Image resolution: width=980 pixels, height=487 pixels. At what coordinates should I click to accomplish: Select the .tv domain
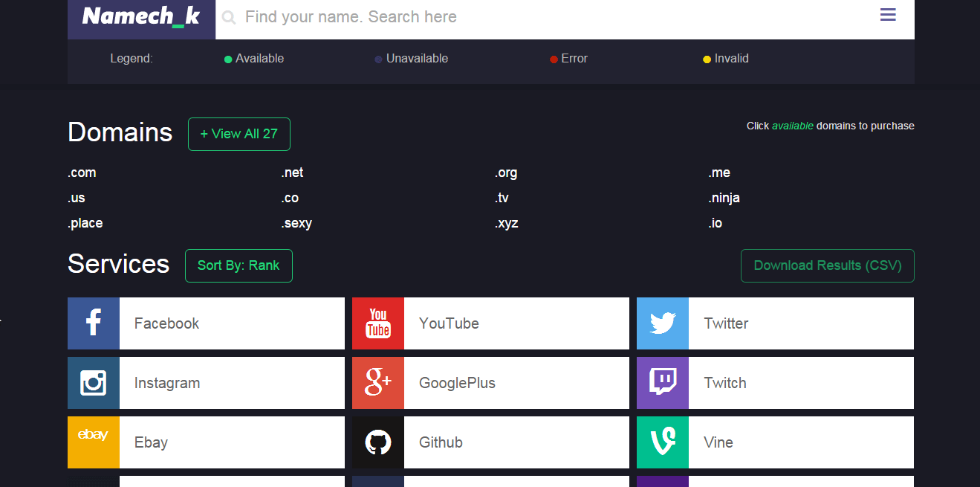pyautogui.click(x=502, y=198)
